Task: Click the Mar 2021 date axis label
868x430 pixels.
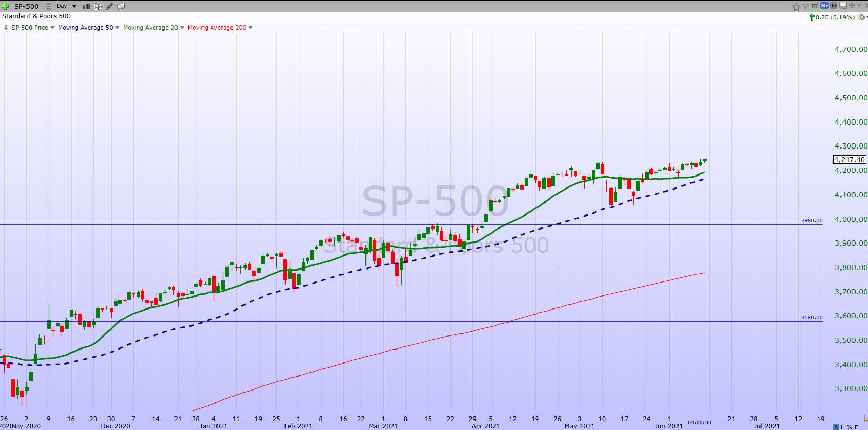Action: [x=383, y=426]
